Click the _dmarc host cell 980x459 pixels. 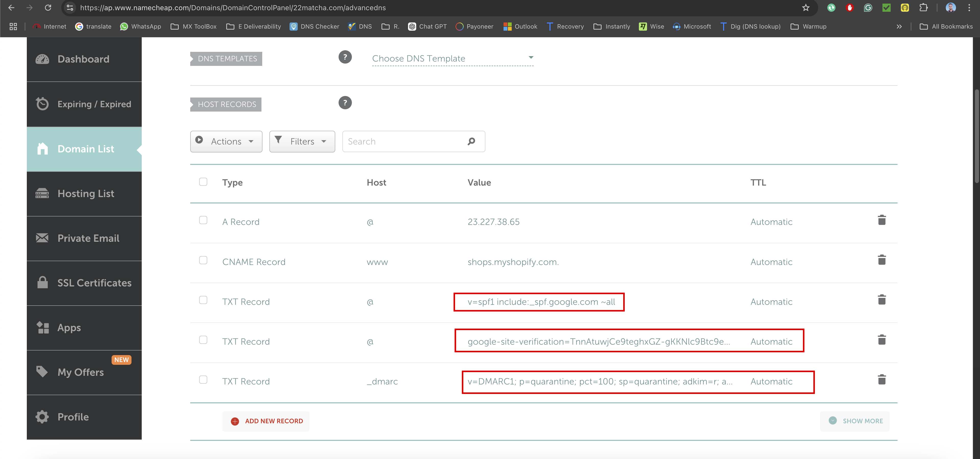pyautogui.click(x=382, y=381)
